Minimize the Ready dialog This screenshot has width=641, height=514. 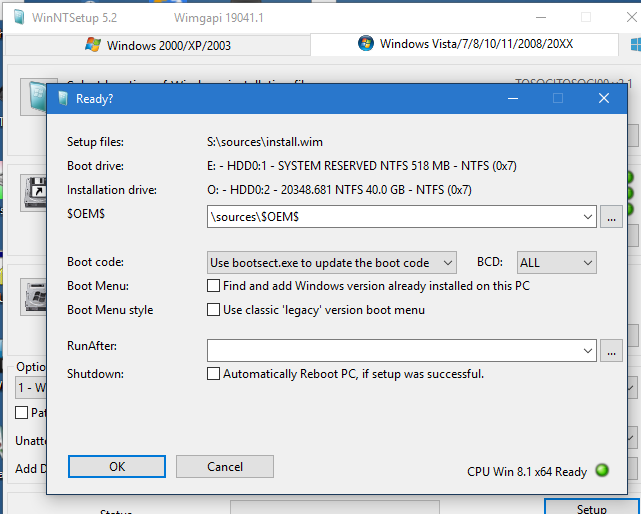pos(513,98)
